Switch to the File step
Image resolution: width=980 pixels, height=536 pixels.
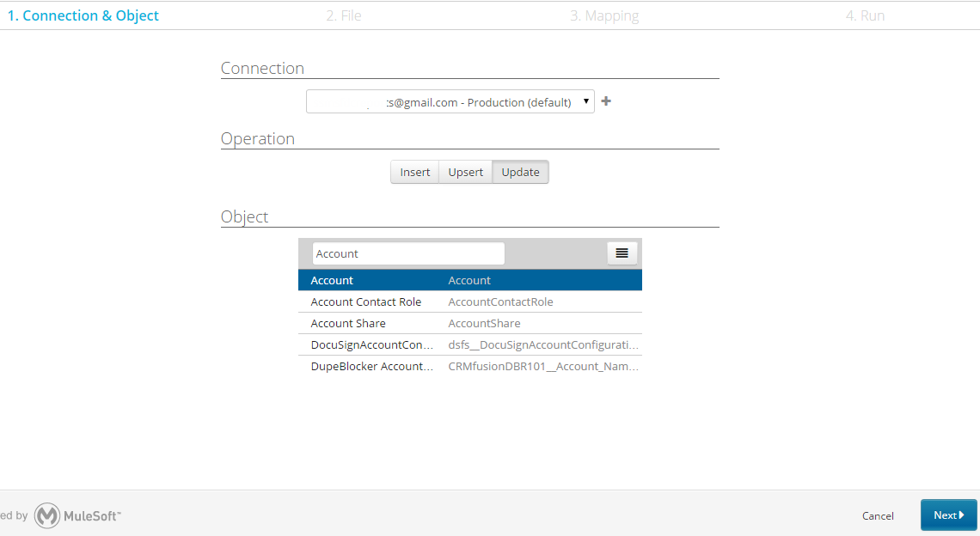click(343, 15)
